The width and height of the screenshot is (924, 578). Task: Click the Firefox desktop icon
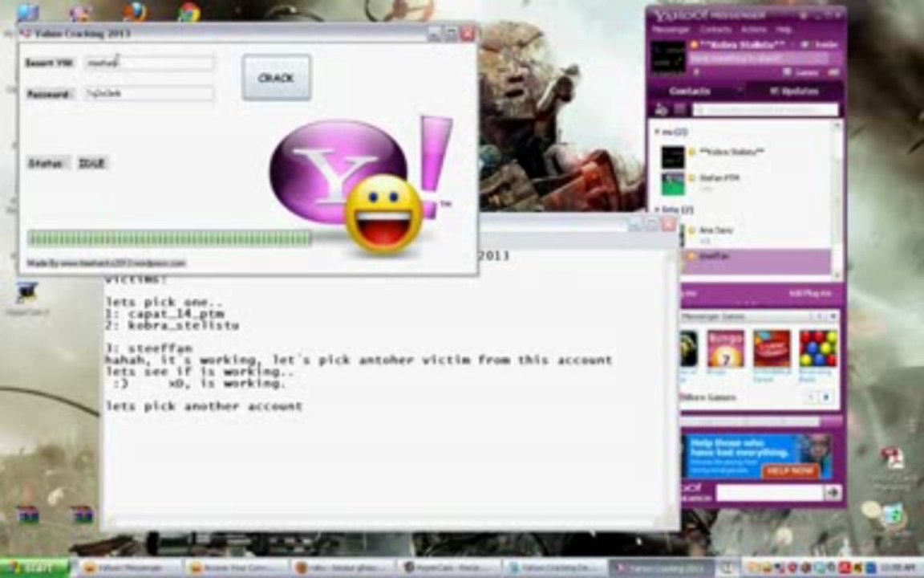pyautogui.click(x=136, y=10)
